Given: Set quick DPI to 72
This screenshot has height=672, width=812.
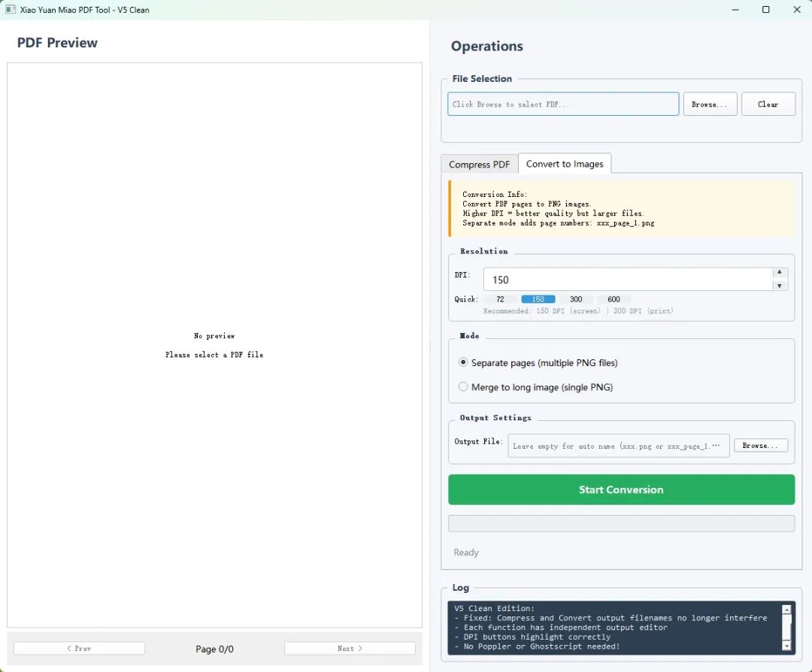Looking at the screenshot, I should click(x=500, y=299).
